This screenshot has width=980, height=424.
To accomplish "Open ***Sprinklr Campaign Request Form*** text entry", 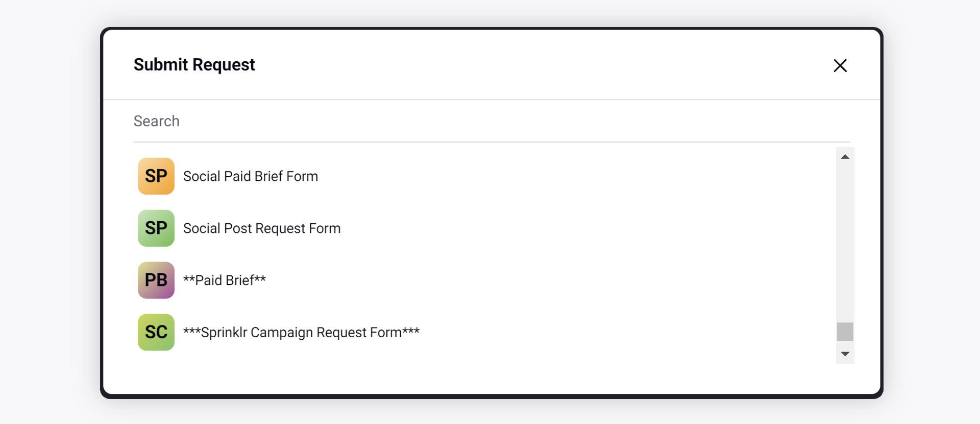I will [301, 333].
